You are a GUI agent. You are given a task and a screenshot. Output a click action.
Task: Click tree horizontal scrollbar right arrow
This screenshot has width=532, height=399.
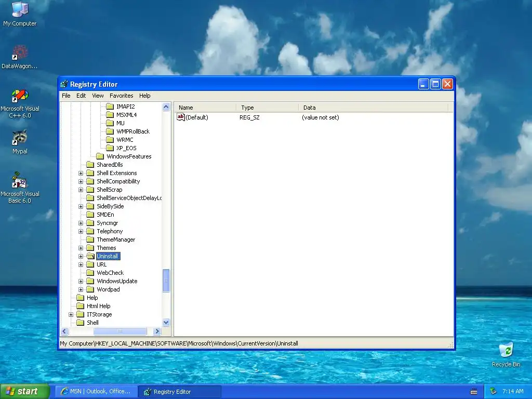[157, 331]
